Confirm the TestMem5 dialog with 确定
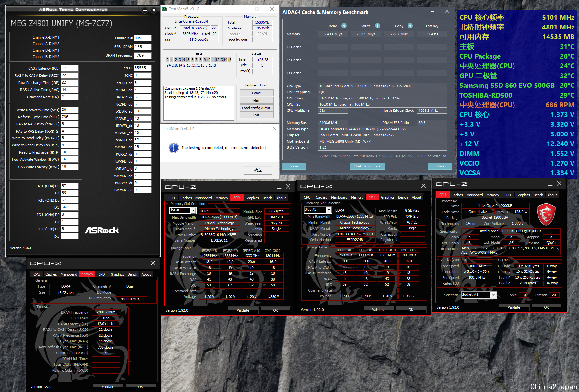Viewport: 579px width, 392px height. (258, 170)
